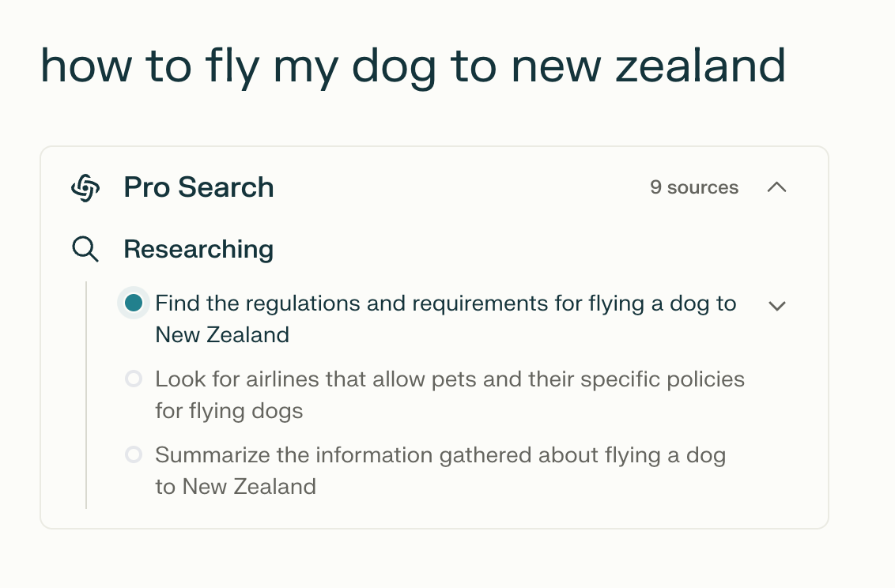Click to New Zealand text in third step

point(235,487)
